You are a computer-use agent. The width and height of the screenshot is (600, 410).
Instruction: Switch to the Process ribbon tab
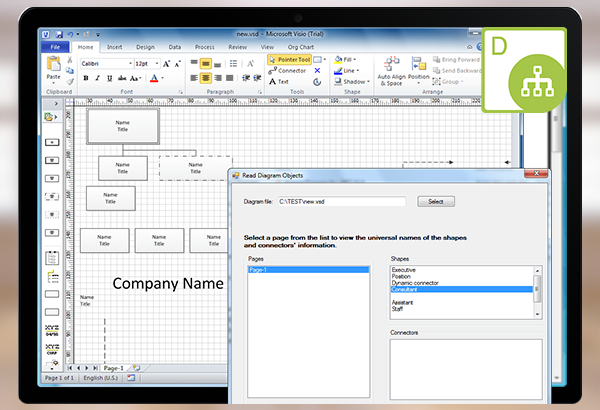(x=205, y=47)
